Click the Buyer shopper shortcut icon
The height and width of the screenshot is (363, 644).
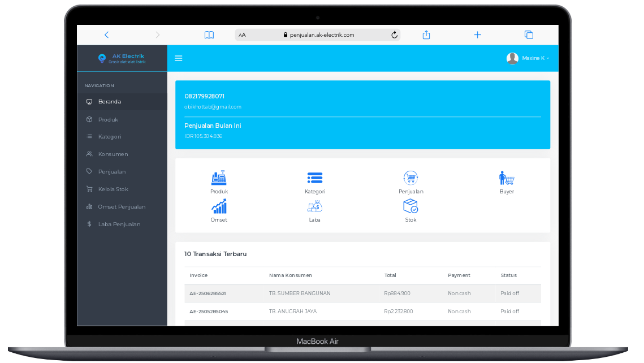click(507, 178)
